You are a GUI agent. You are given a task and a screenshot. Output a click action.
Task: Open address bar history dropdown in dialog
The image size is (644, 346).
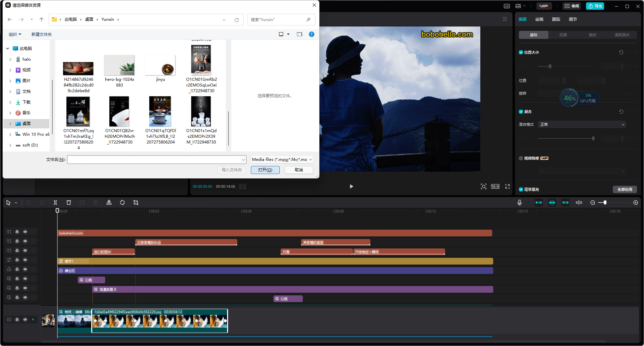(224, 20)
